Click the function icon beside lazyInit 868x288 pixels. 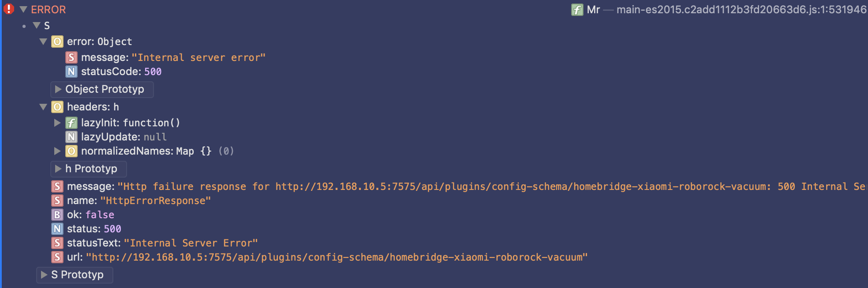click(71, 123)
